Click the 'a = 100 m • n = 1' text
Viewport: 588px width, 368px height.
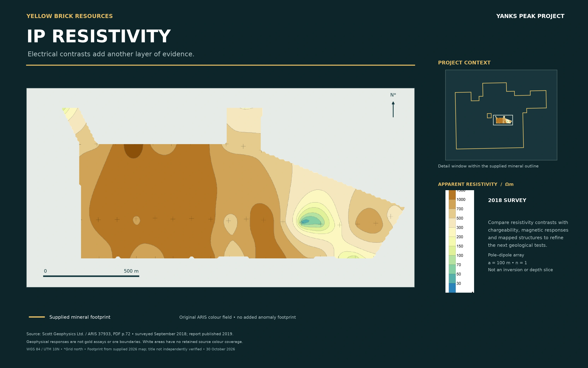click(x=507, y=263)
